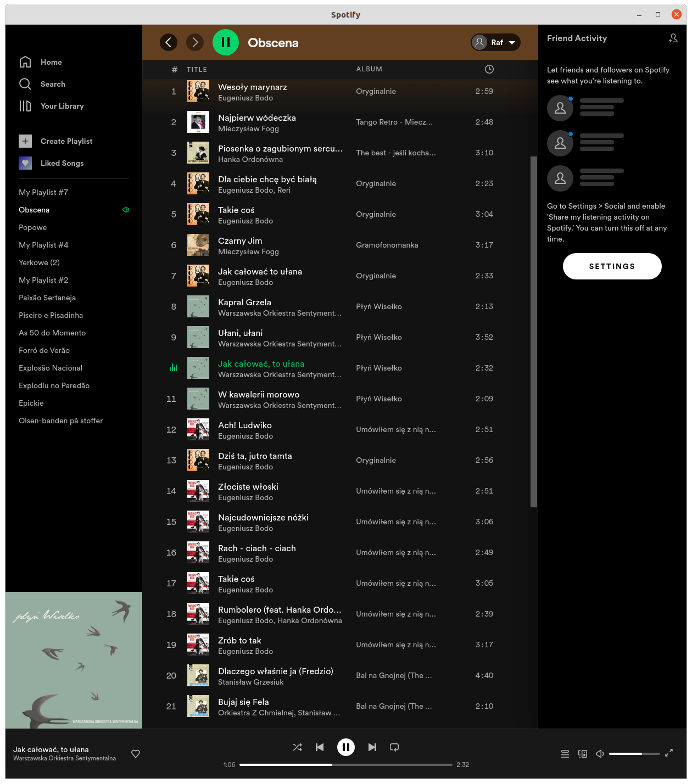Click the SETTINGS button
This screenshot has width=692, height=784.
tap(612, 266)
